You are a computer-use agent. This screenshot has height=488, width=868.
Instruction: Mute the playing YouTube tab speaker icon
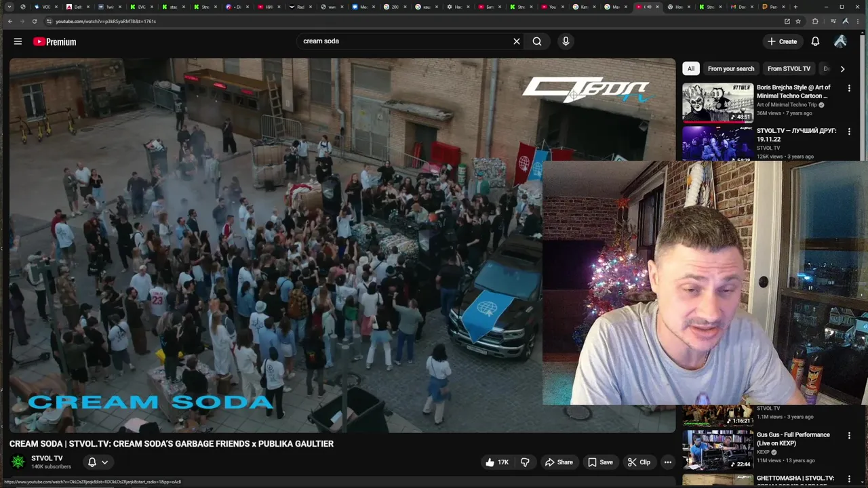[649, 7]
